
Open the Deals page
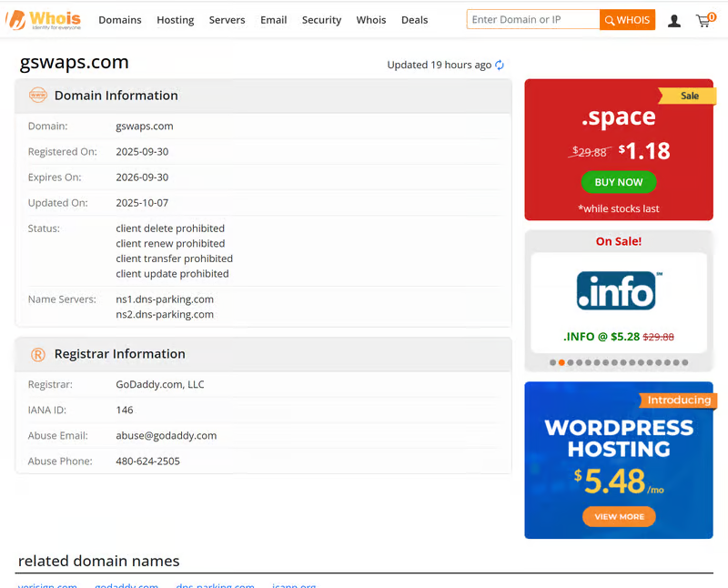pyautogui.click(x=414, y=20)
